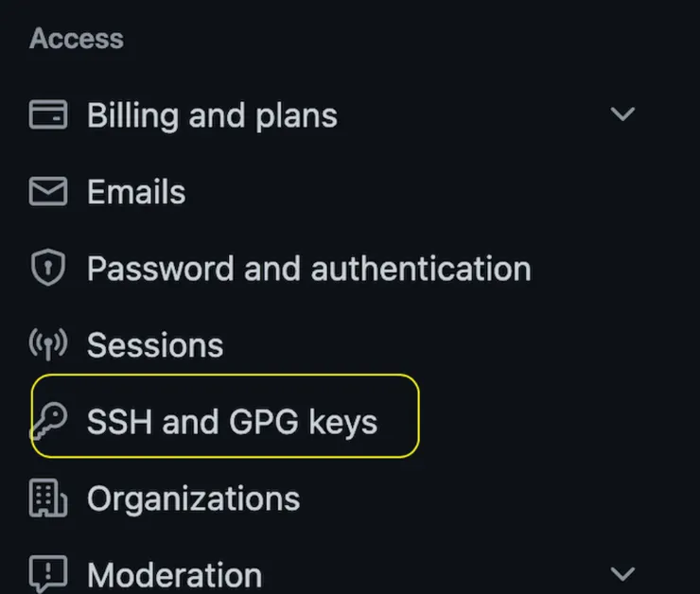
Task: Click the Organizations building icon
Action: coord(48,498)
